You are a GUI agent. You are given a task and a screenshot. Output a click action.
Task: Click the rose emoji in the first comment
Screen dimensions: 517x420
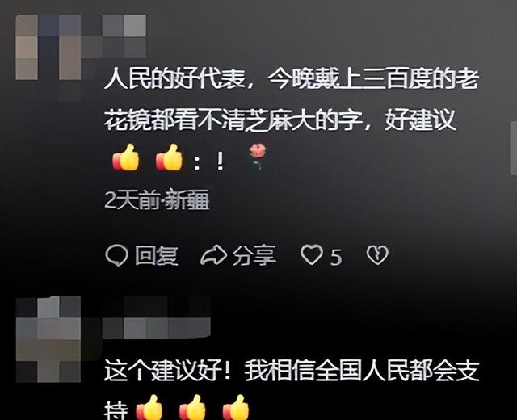pos(258,157)
